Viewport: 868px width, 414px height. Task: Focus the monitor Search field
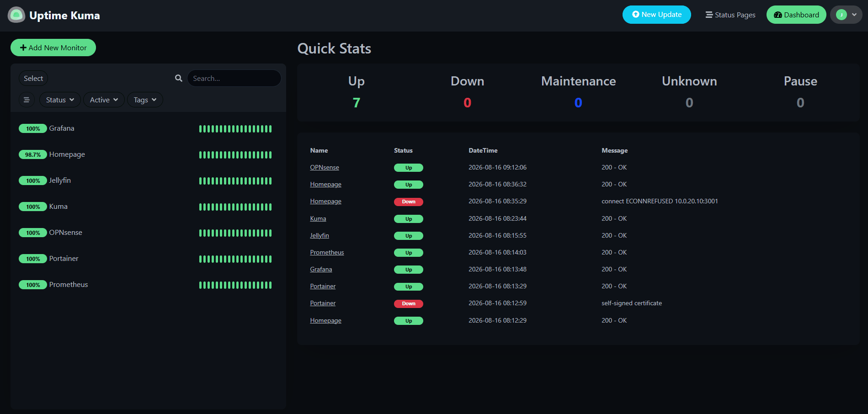234,78
